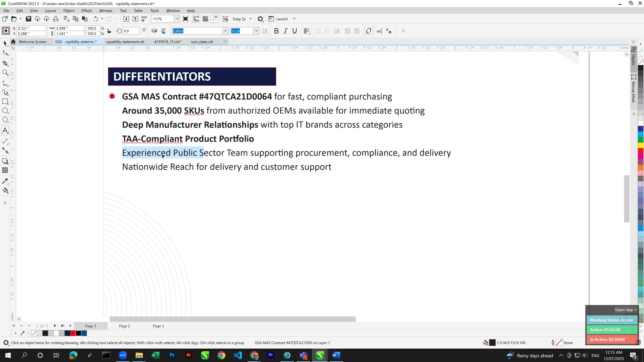Pick yellow swatch in color palette
This screenshot has height=362, width=644.
[641, 145]
